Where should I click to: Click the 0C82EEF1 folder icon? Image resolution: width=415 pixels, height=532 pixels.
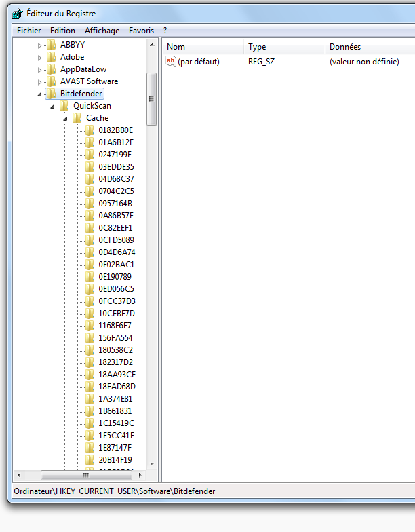click(x=90, y=228)
